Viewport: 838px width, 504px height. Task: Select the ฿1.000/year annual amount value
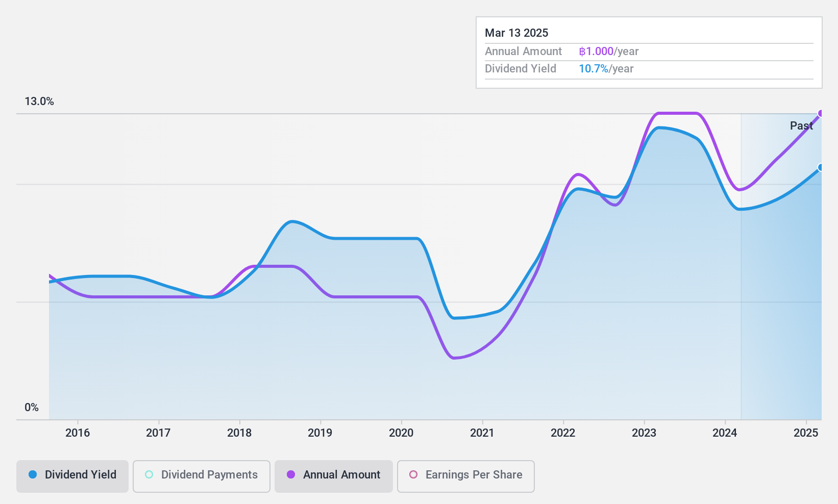pos(609,52)
